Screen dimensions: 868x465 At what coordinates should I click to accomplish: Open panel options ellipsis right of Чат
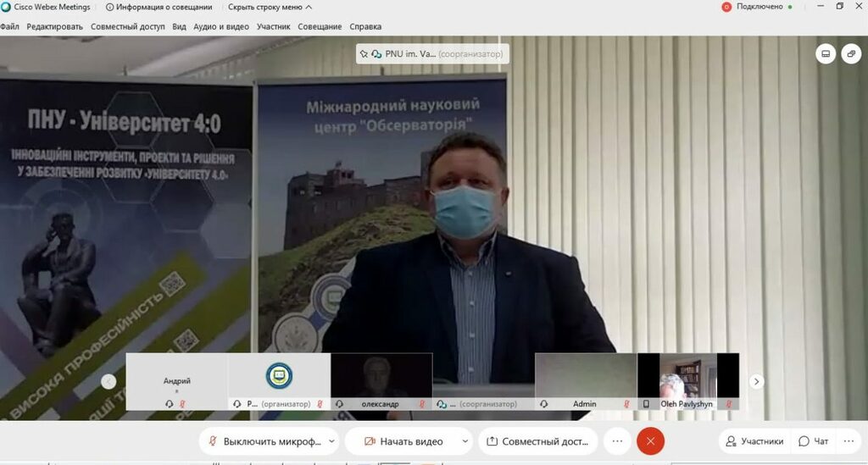click(x=848, y=441)
